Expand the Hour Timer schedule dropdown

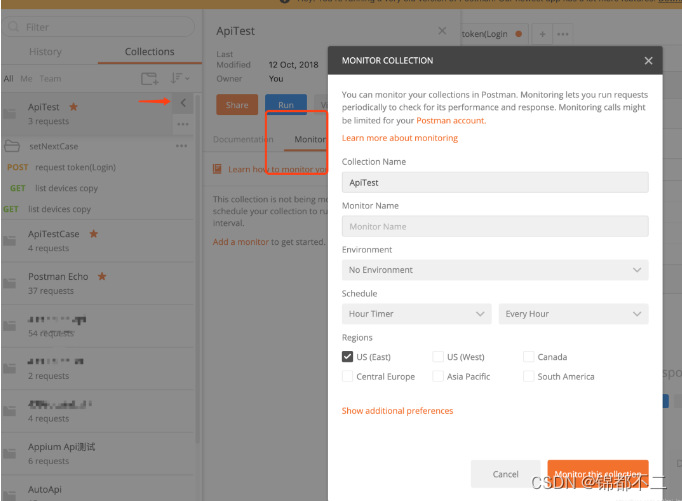pyautogui.click(x=416, y=314)
